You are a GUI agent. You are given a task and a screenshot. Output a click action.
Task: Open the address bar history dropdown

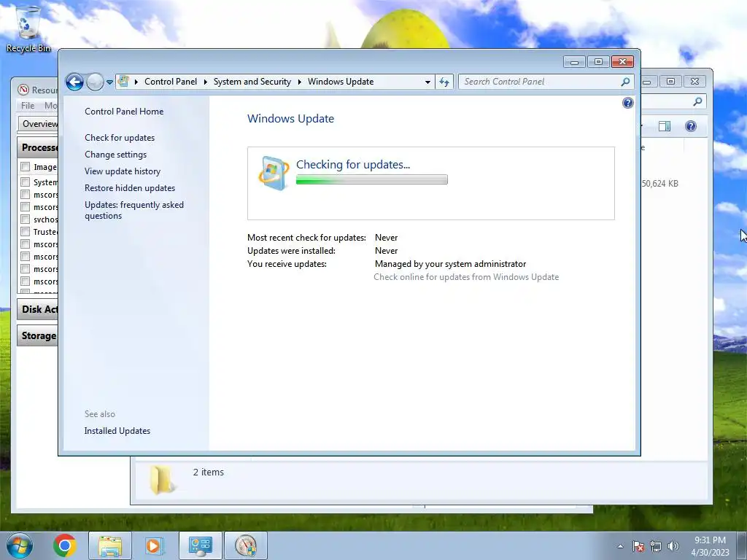coord(427,82)
